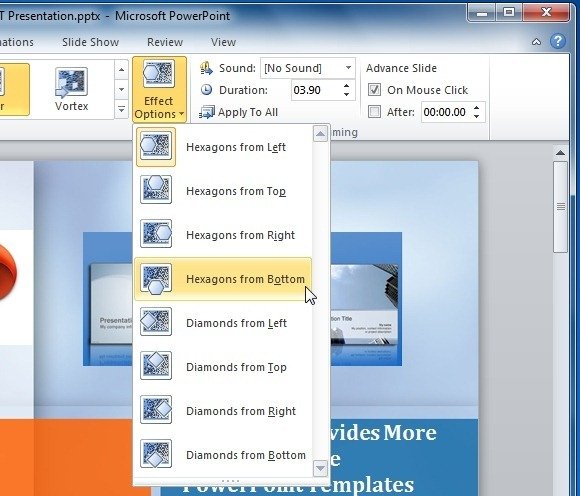Click the Duration value field

pyautogui.click(x=316, y=90)
